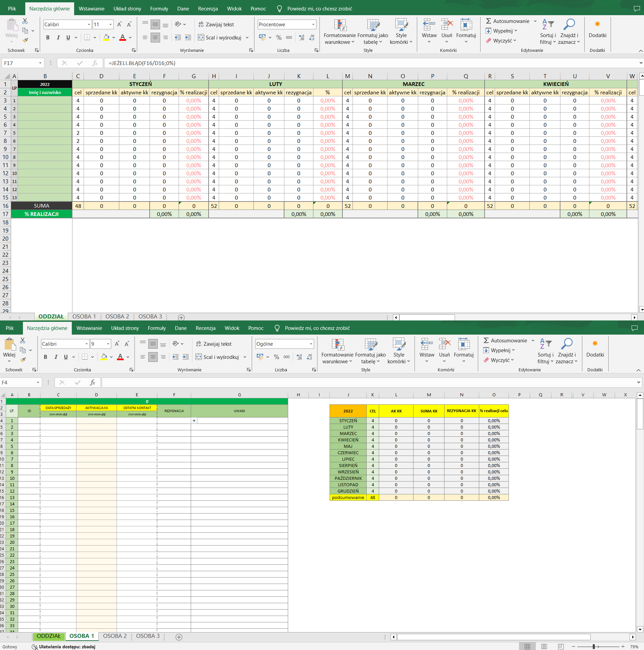Open Ogólne number format dropdown in lower window
This screenshot has width=644, height=650.
click(x=311, y=344)
